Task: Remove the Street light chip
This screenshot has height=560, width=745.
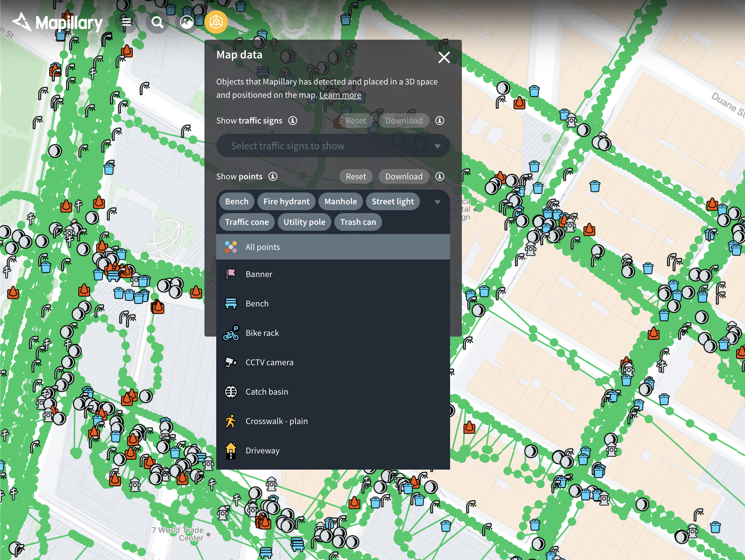Action: click(x=393, y=201)
